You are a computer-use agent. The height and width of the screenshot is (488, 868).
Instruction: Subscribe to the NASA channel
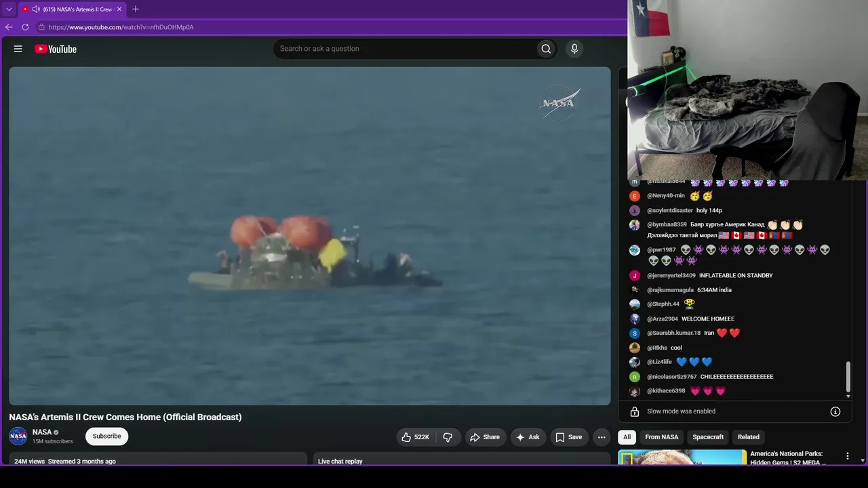coord(107,436)
